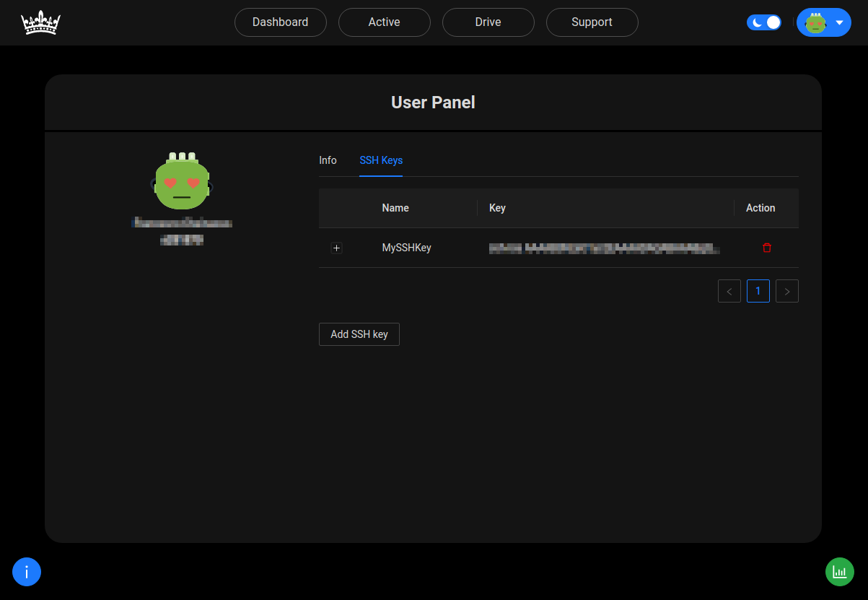The height and width of the screenshot is (600, 868).
Task: Click the large profile avatar image
Action: (181, 181)
